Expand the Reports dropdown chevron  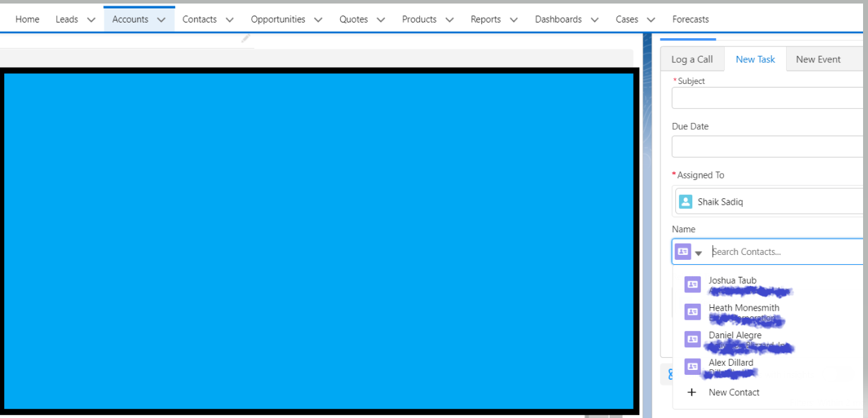(514, 20)
